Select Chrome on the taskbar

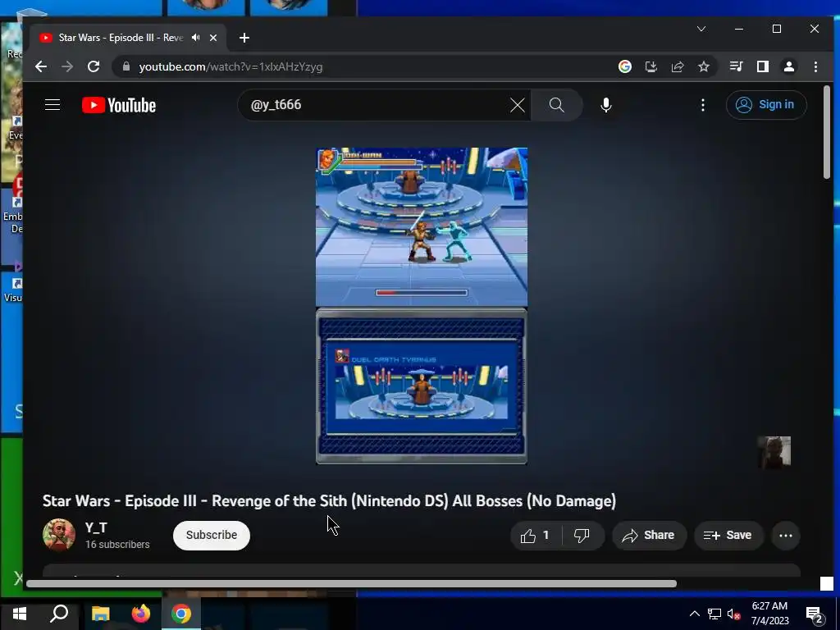[x=181, y=614]
